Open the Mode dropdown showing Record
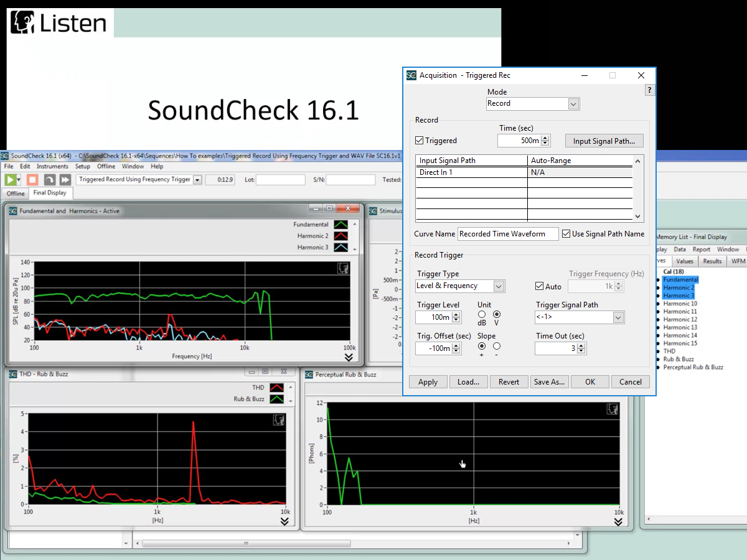The image size is (747, 560). [x=573, y=103]
